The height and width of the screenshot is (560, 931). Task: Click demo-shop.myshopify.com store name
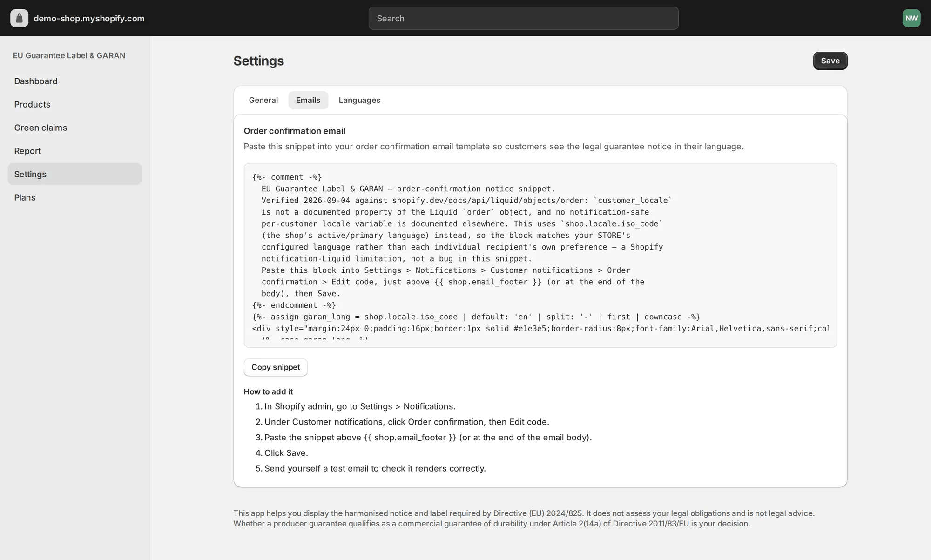(89, 18)
